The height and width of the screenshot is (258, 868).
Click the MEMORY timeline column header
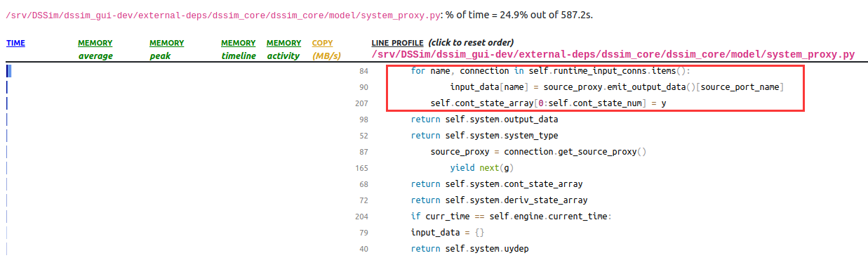click(x=239, y=49)
